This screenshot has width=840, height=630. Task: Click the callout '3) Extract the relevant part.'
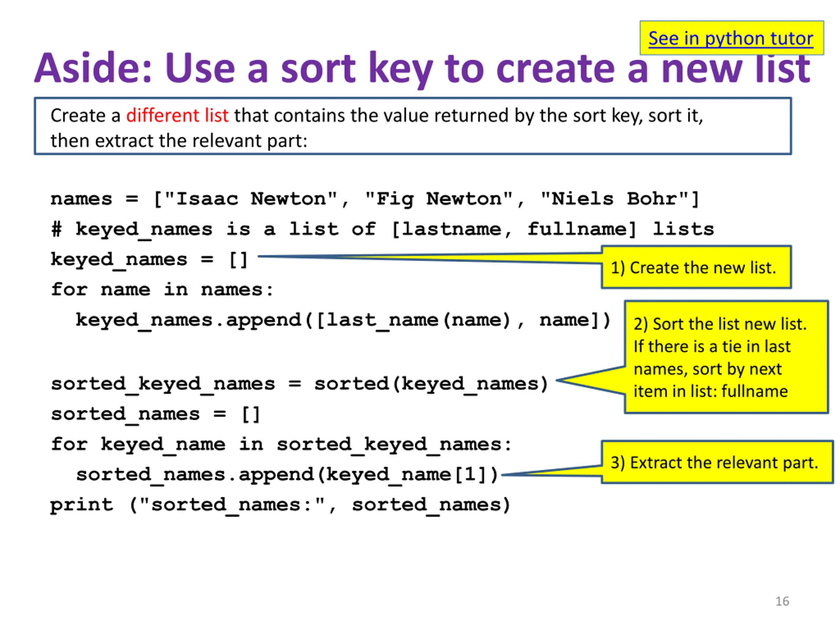tap(717, 462)
